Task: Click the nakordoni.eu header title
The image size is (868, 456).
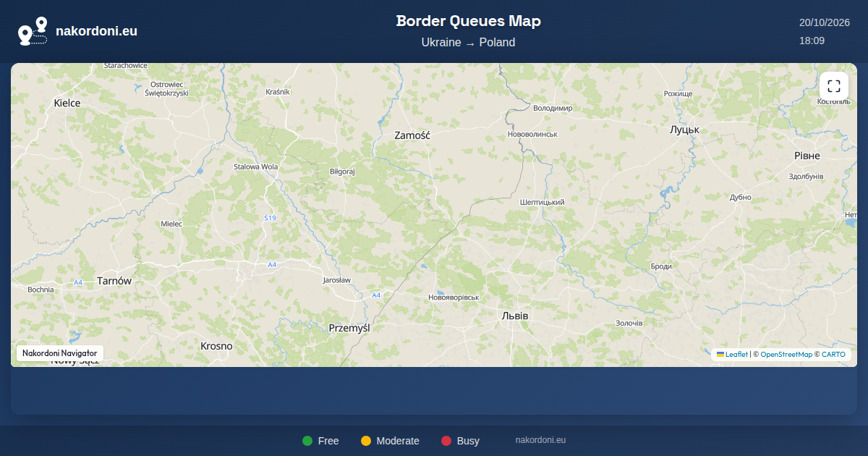Action: coord(96,31)
